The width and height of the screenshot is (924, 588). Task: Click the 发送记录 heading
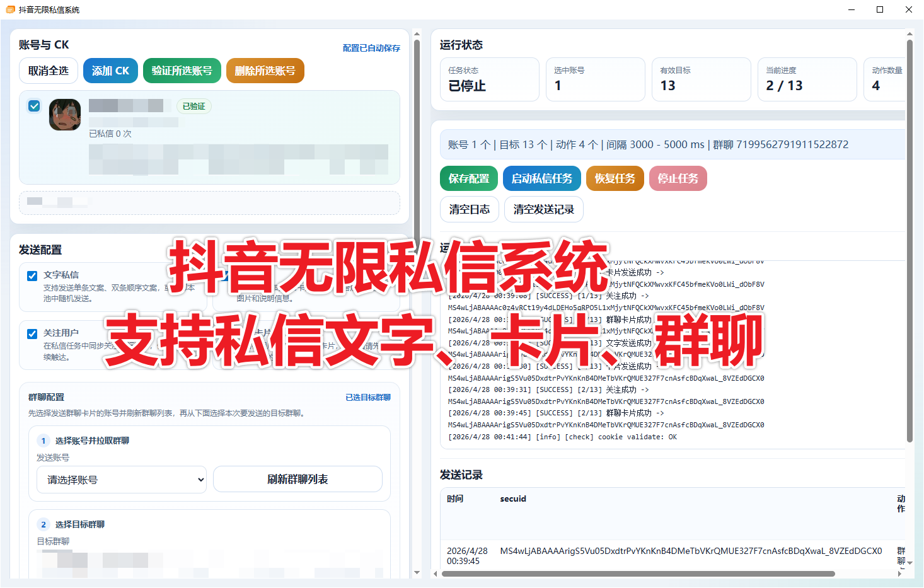(461, 475)
